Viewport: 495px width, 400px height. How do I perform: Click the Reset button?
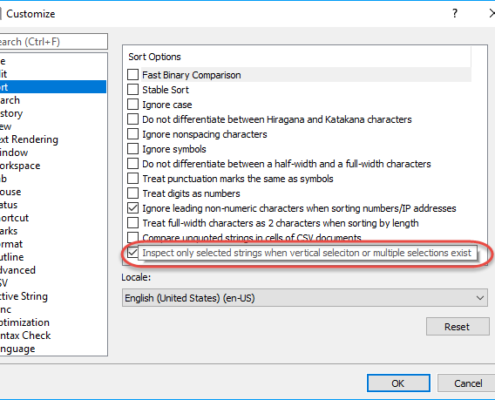click(x=457, y=326)
